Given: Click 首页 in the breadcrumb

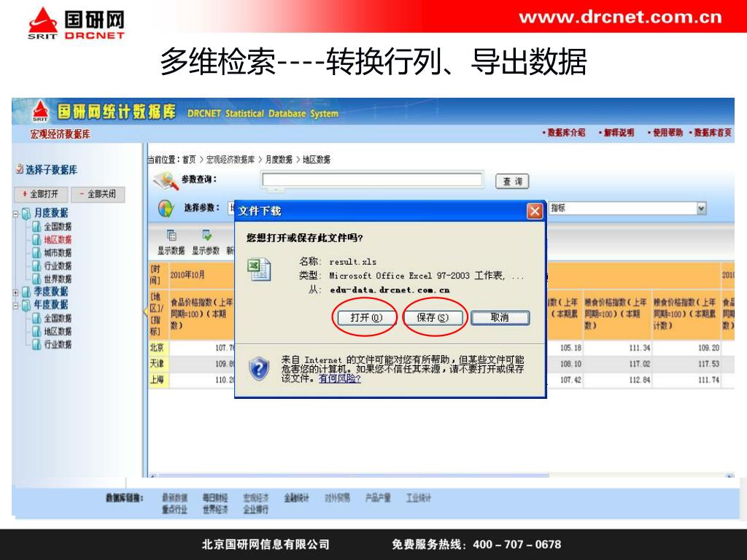Looking at the screenshot, I should 189,160.
